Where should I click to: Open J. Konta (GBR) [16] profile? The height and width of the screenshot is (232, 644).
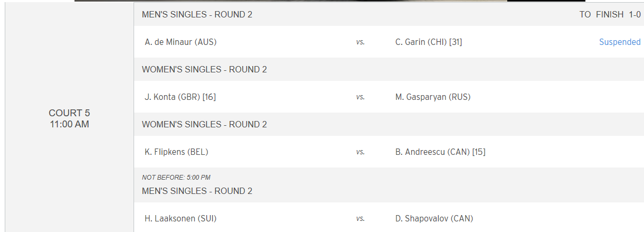point(180,97)
